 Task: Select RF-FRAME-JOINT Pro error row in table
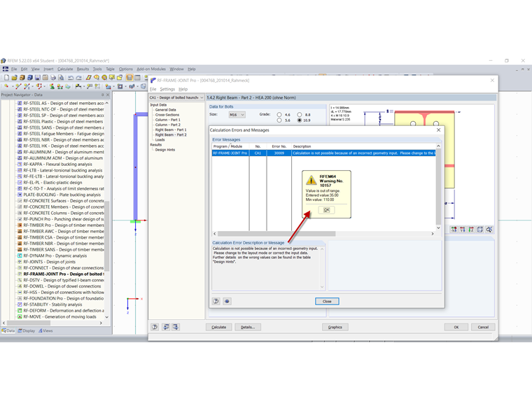pos(323,153)
